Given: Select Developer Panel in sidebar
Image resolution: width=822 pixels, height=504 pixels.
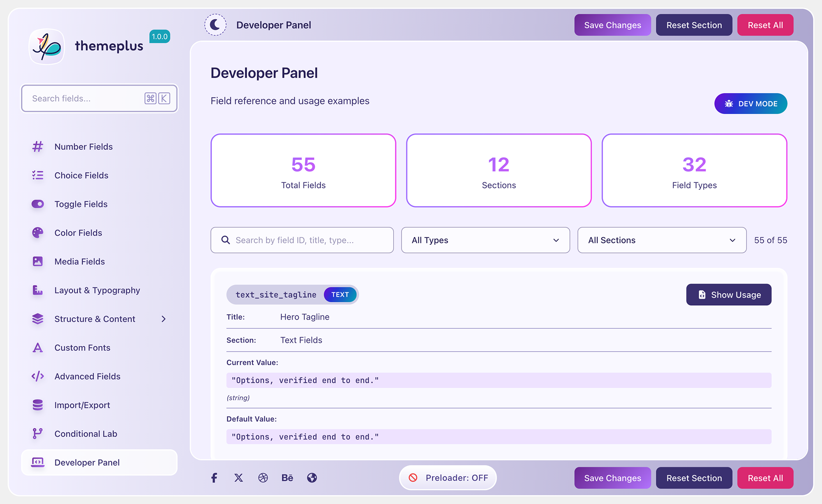Looking at the screenshot, I should tap(99, 463).
